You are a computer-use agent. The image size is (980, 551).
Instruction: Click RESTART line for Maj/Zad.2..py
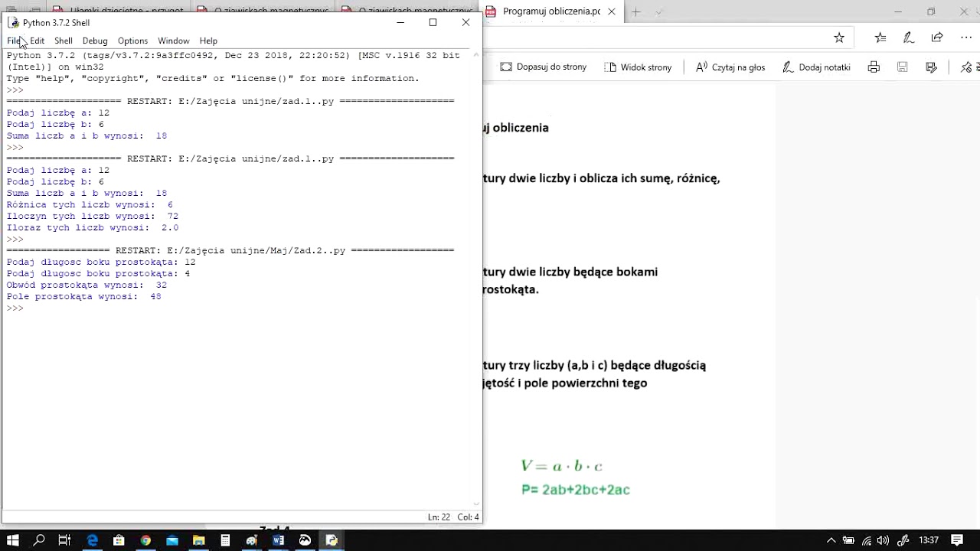point(230,250)
